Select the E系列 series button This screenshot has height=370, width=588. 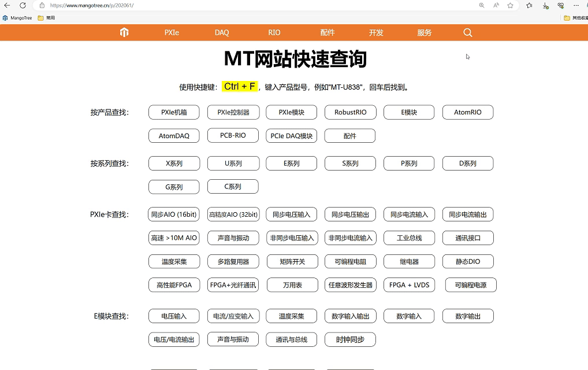pyautogui.click(x=291, y=163)
